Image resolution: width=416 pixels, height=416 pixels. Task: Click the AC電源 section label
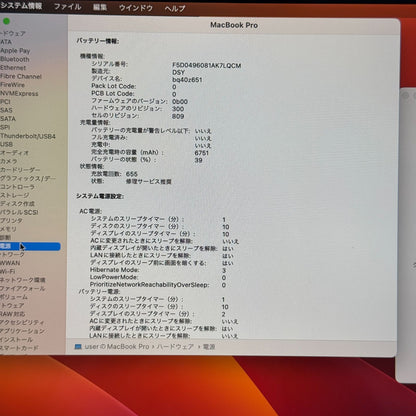(91, 211)
